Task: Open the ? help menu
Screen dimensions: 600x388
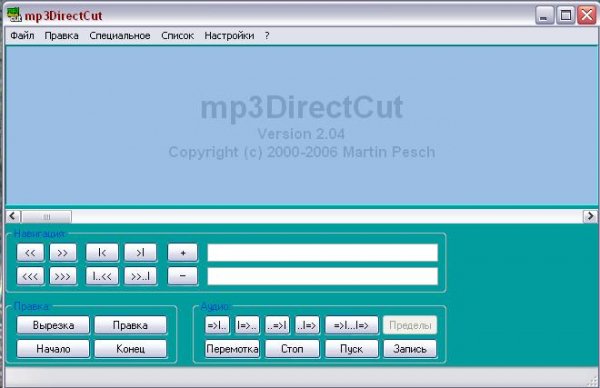Action: [267, 36]
